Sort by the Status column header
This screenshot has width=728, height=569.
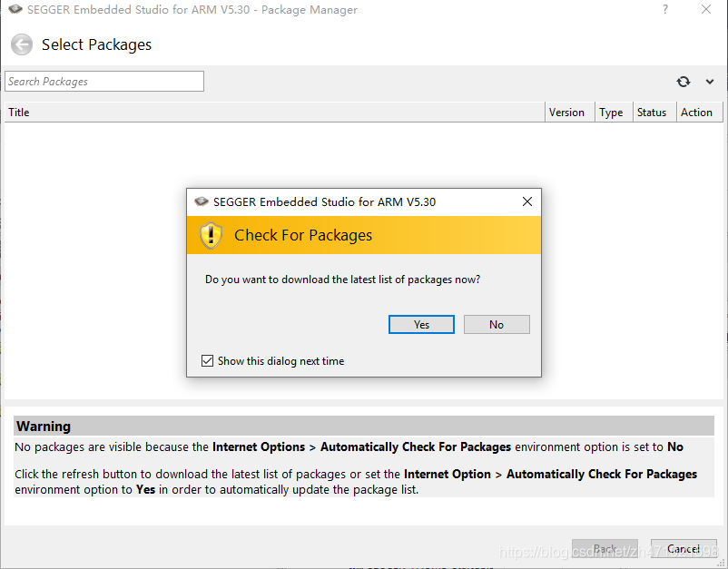(x=654, y=113)
